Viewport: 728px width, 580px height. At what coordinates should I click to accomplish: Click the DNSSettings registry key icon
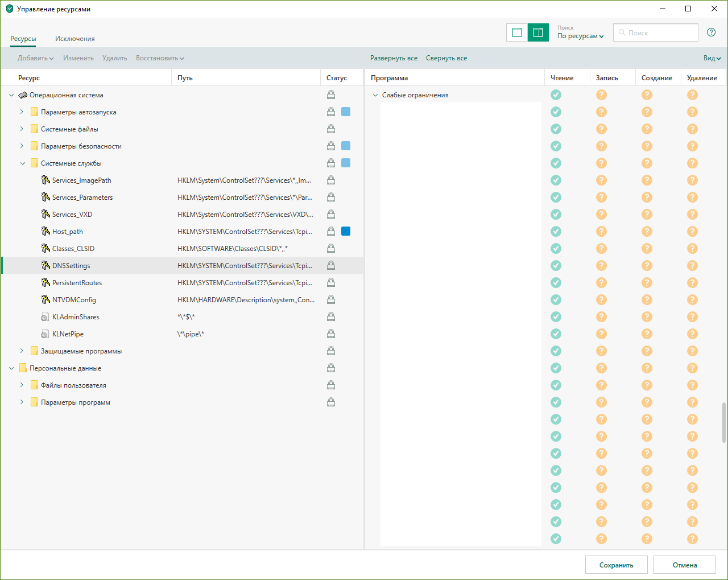coord(45,266)
